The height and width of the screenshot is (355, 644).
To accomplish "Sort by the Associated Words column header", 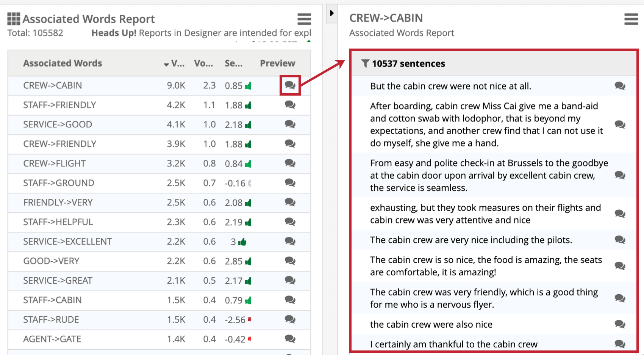I will pos(63,63).
